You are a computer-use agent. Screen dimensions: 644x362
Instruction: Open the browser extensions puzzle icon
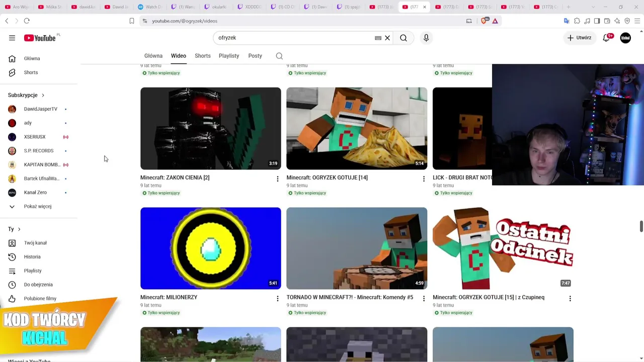pos(577,21)
